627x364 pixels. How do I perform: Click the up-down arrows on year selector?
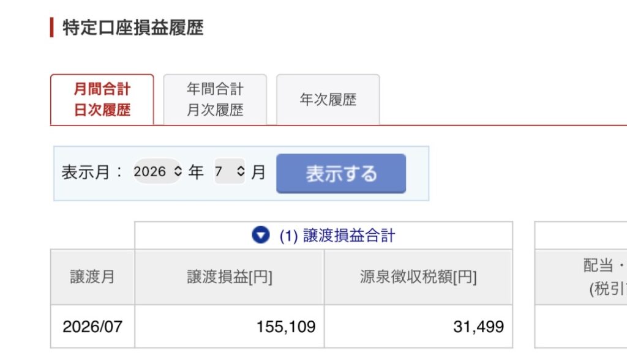[x=178, y=171]
